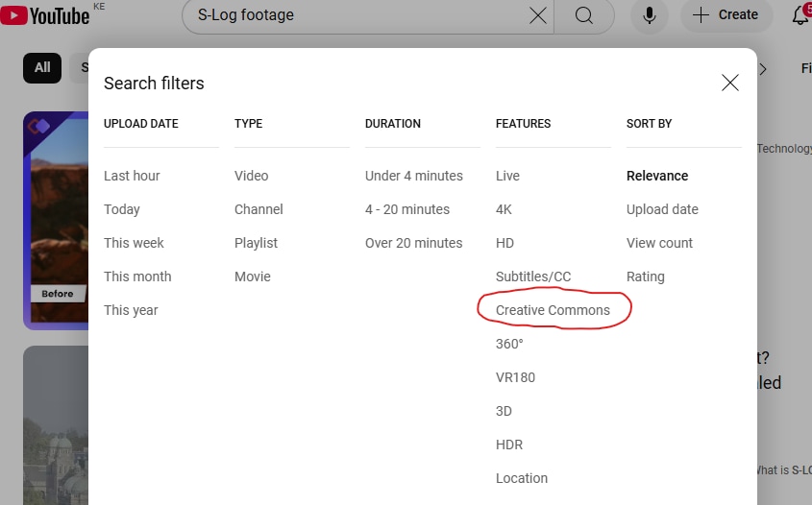This screenshot has height=505, width=812.
Task: Toggle the Subtitles/CC feature filter
Action: pyautogui.click(x=533, y=277)
